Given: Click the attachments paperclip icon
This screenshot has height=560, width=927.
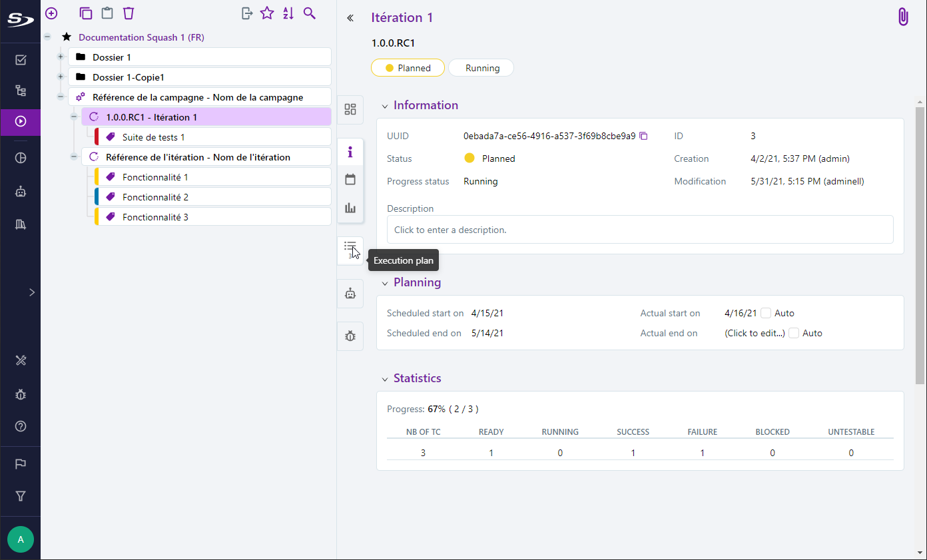Looking at the screenshot, I should (902, 17).
